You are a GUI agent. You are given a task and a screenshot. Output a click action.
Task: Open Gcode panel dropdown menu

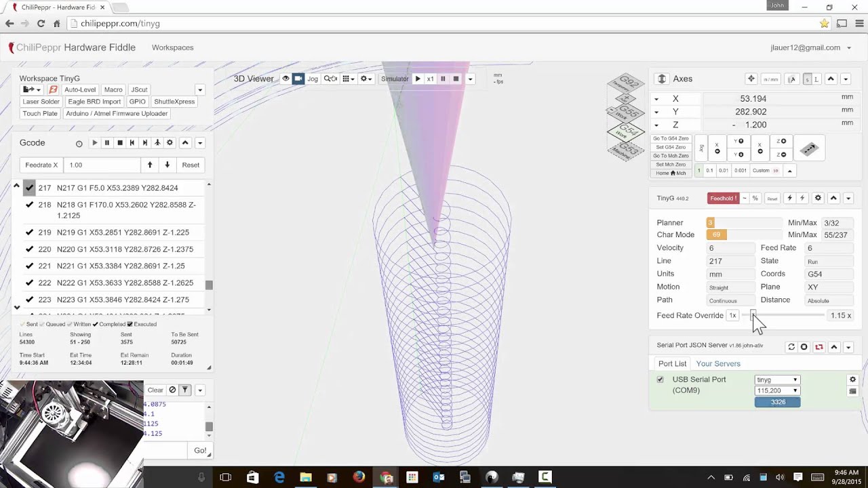[x=199, y=143]
